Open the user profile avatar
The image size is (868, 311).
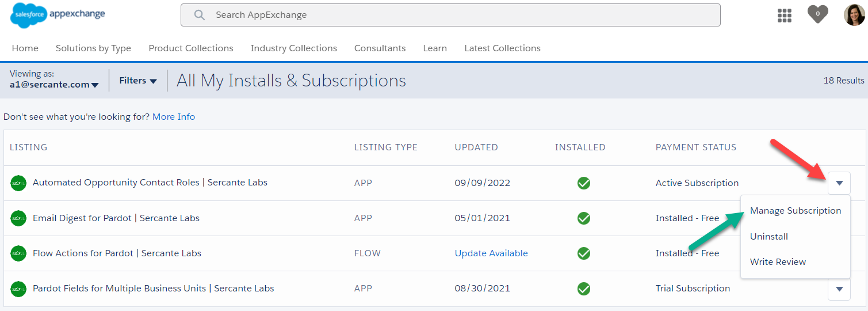[x=854, y=15]
